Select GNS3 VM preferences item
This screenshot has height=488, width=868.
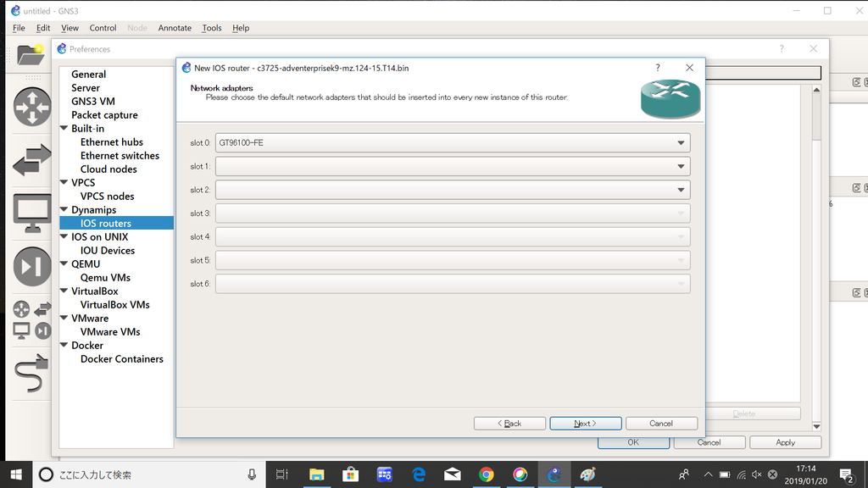pos(93,102)
